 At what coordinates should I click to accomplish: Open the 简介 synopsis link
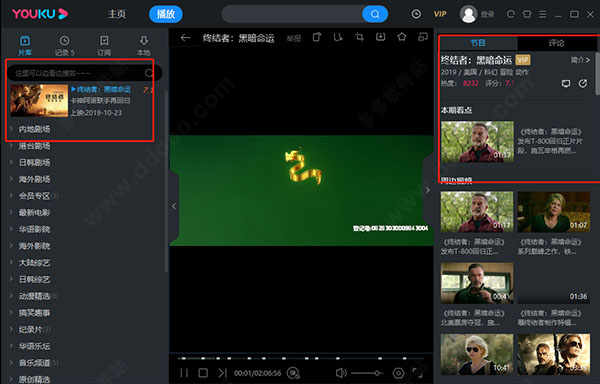click(x=580, y=60)
